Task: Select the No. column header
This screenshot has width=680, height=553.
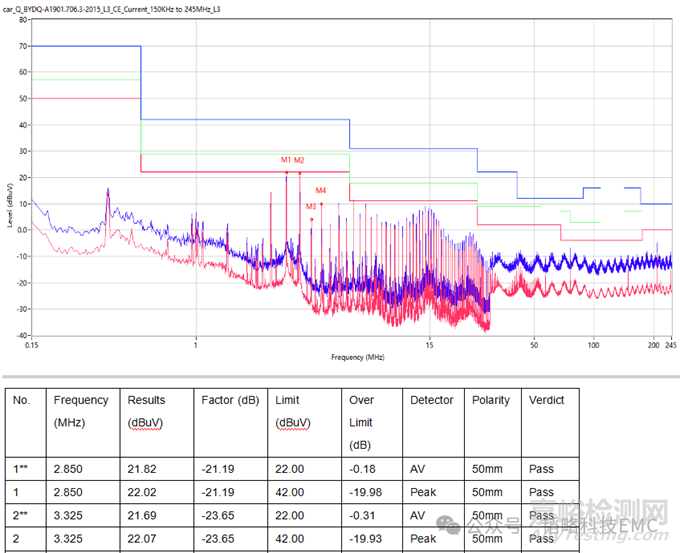Action: coord(21,400)
